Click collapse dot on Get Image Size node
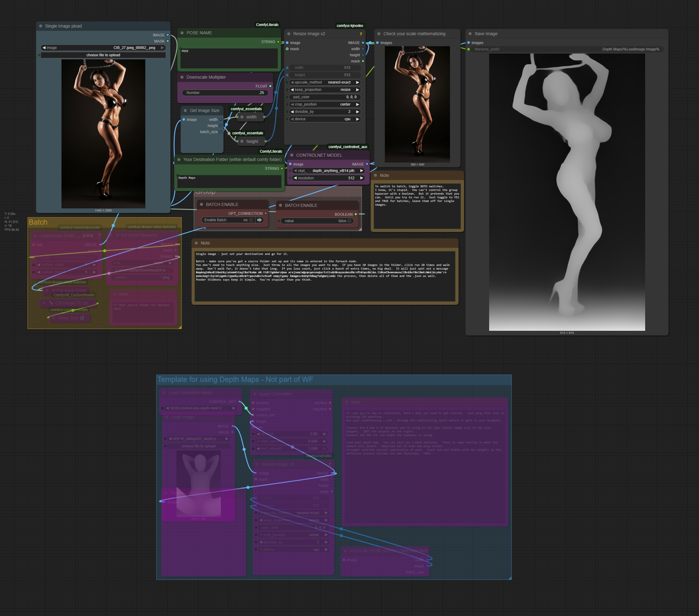 click(x=185, y=110)
